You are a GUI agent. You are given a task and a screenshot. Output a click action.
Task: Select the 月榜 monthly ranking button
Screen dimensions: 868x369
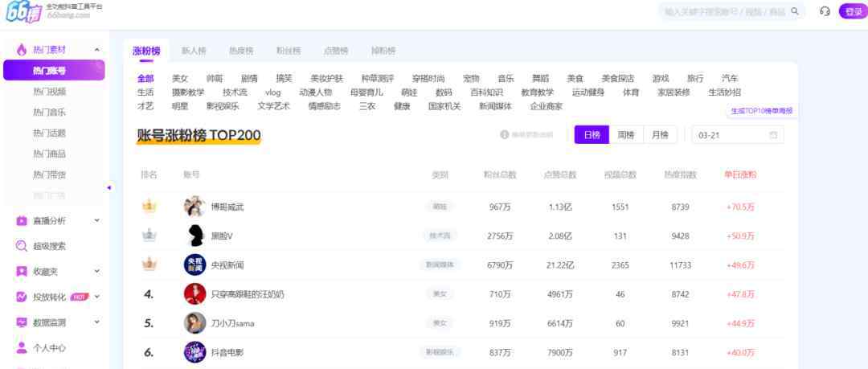[x=660, y=134]
